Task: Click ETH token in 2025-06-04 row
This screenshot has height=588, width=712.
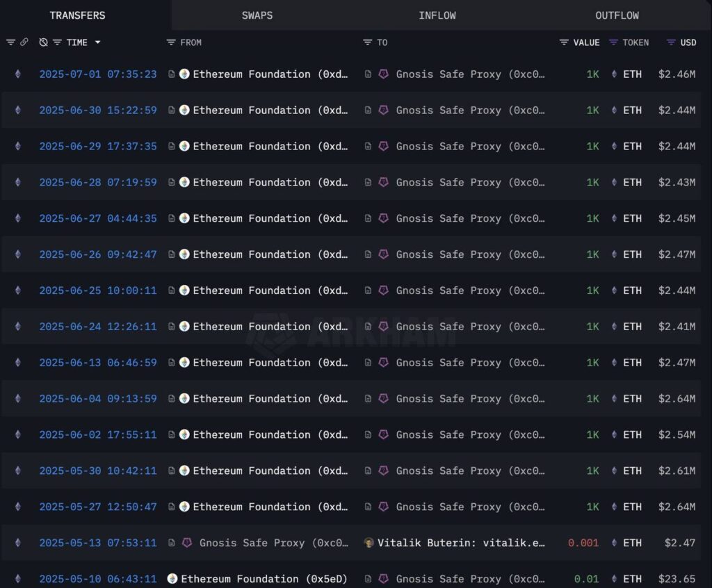Action: pyautogui.click(x=632, y=399)
